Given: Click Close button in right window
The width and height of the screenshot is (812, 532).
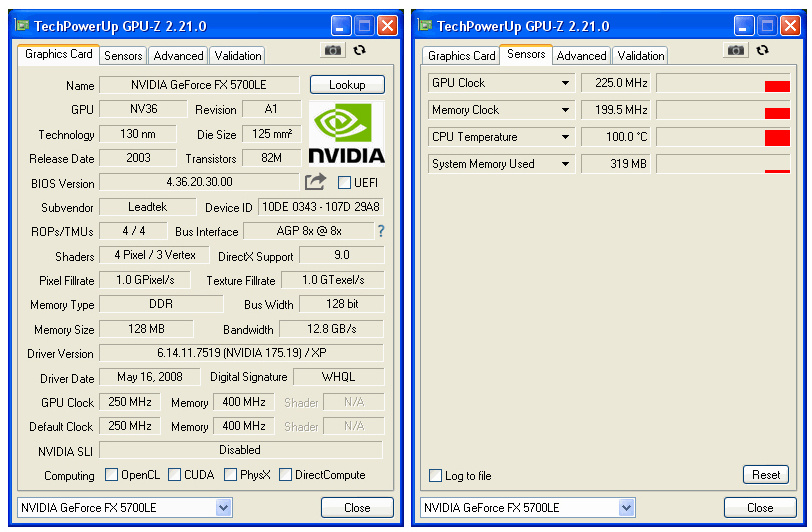Looking at the screenshot, I should (x=760, y=508).
